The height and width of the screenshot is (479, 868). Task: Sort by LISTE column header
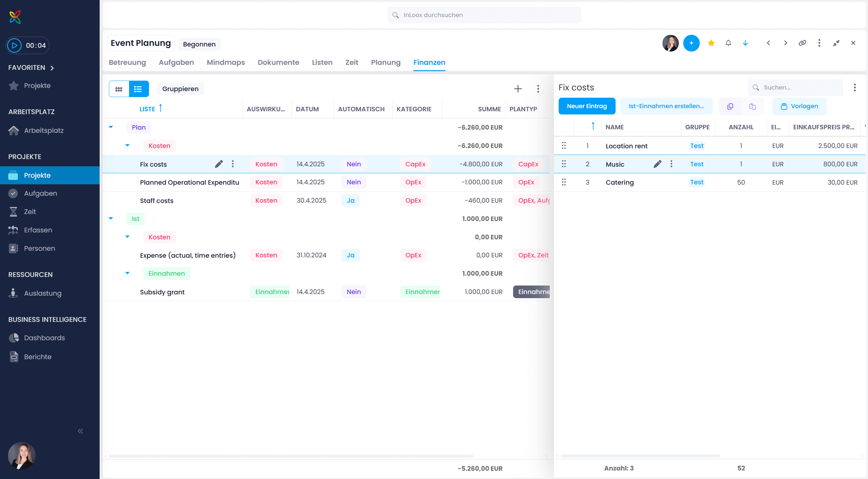[x=147, y=109]
